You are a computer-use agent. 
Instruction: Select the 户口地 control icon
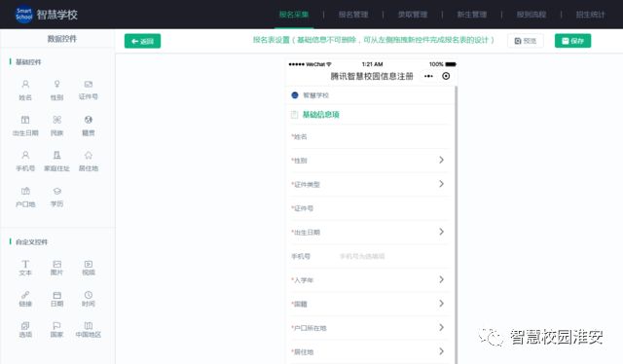pyautogui.click(x=25, y=191)
